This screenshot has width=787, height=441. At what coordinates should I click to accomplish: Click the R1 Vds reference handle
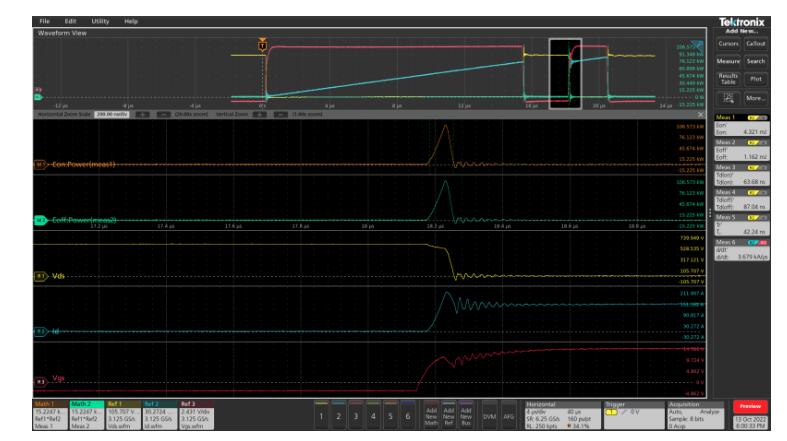(40, 276)
